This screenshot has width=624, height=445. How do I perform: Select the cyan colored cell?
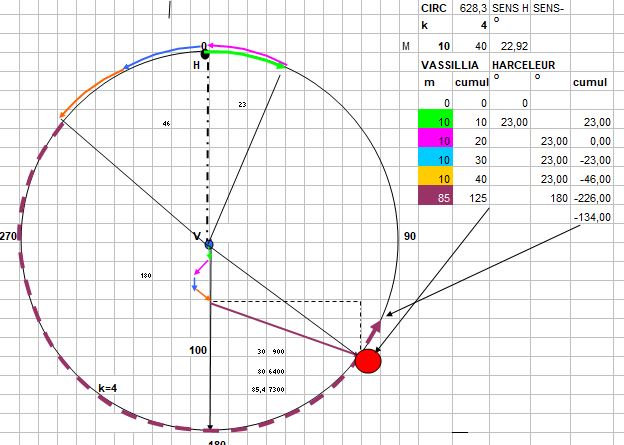point(436,160)
